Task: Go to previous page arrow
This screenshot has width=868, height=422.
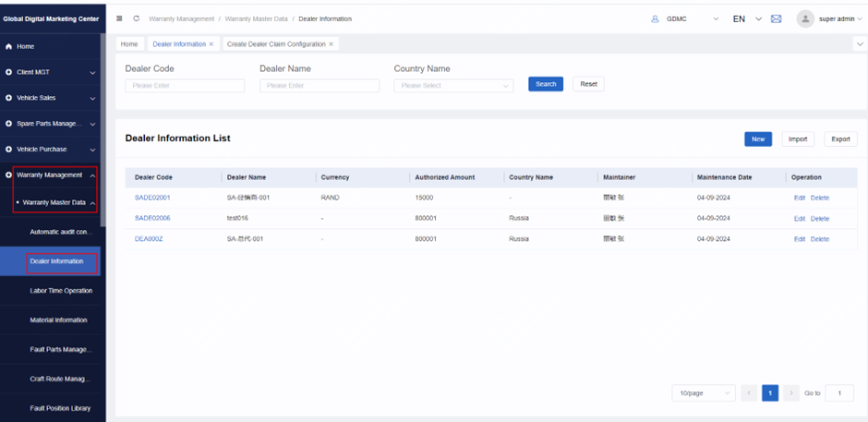Action: [749, 393]
